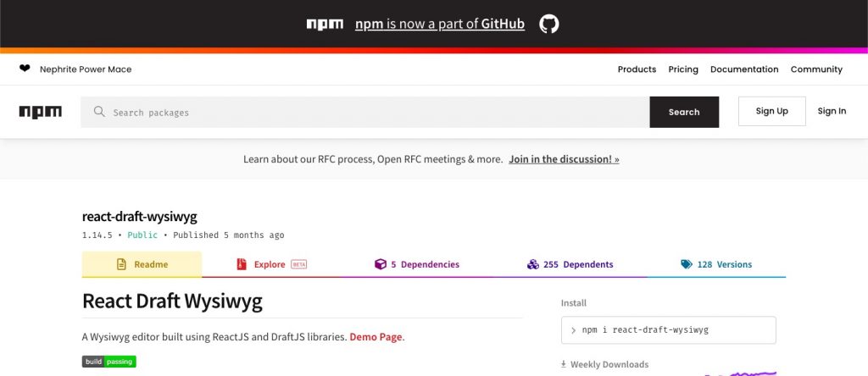868x376 pixels.
Task: Click the Sign In link
Action: tap(832, 111)
